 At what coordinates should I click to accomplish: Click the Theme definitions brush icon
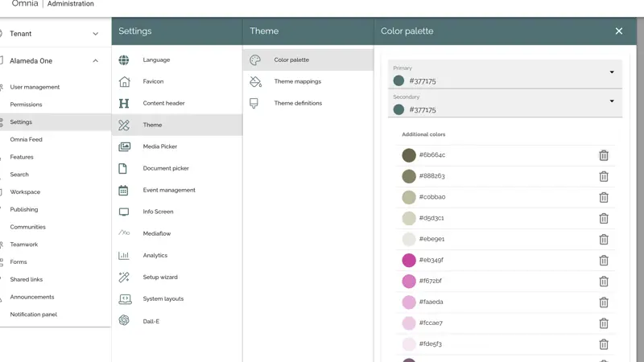pyautogui.click(x=254, y=103)
